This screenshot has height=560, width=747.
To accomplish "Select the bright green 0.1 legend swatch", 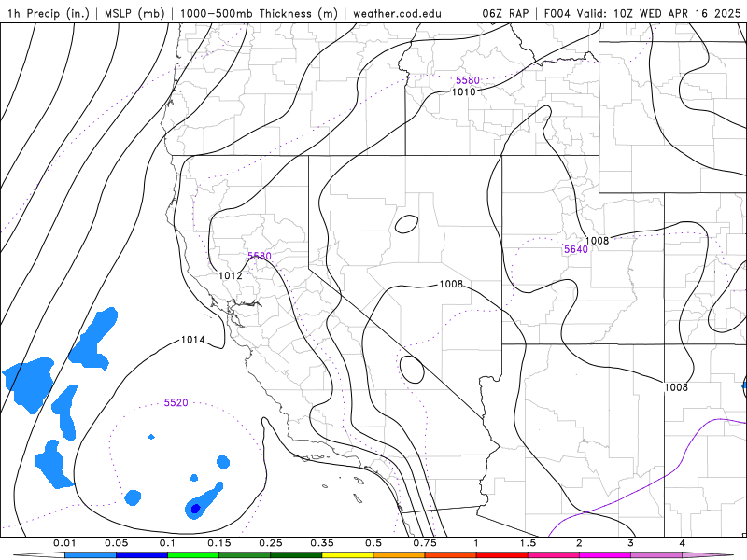I will pos(193,555).
